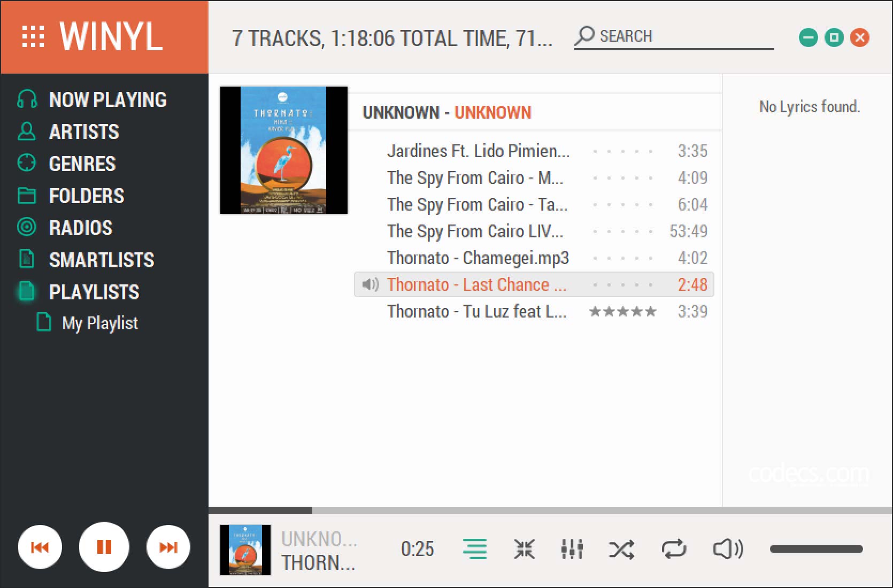Select My Playlist in sidebar

[87, 323]
